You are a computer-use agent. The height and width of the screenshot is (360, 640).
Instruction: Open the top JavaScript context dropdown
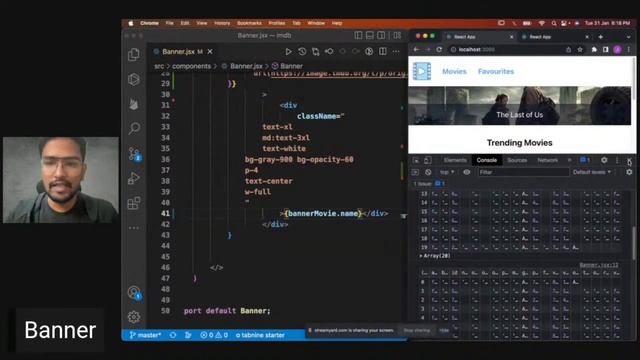tap(447, 172)
